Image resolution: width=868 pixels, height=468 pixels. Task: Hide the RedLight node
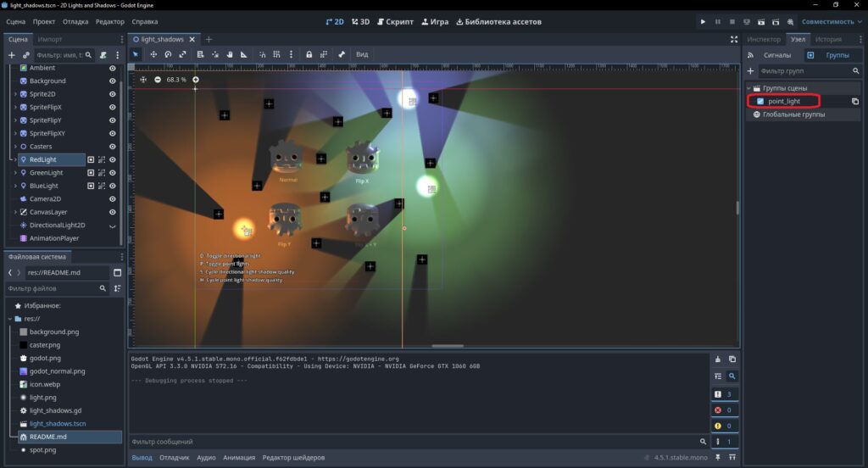pyautogui.click(x=113, y=159)
